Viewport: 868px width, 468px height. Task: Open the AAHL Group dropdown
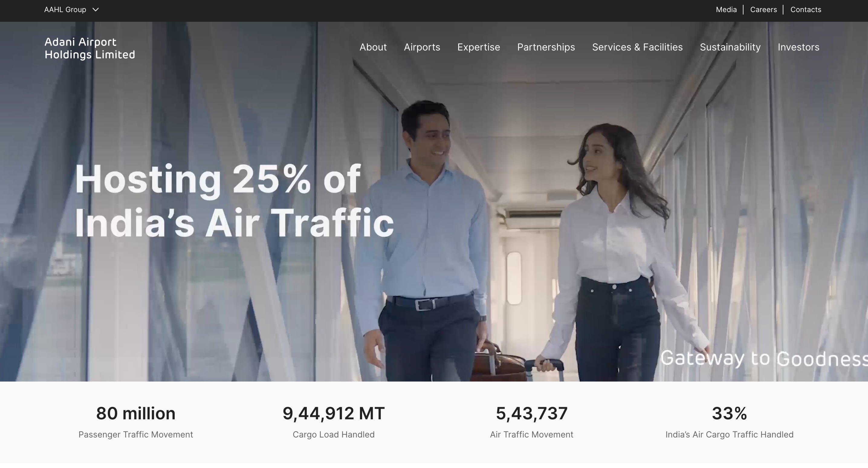point(66,9)
